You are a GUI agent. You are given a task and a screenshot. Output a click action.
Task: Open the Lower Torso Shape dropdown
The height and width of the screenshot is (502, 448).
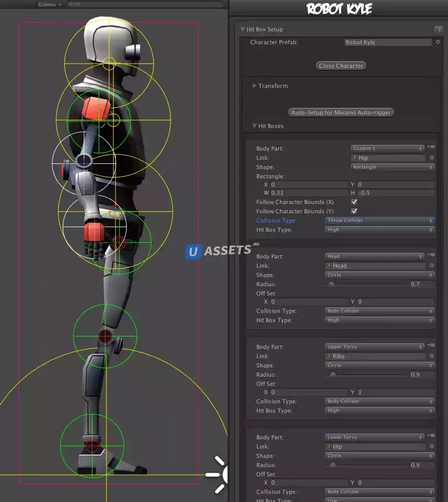(380, 456)
